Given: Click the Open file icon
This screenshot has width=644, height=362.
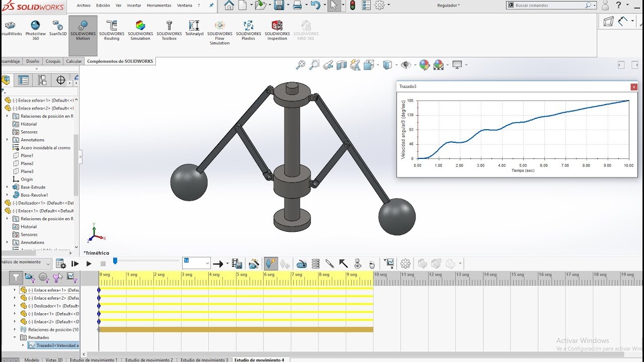Looking at the screenshot, I should 260,6.
